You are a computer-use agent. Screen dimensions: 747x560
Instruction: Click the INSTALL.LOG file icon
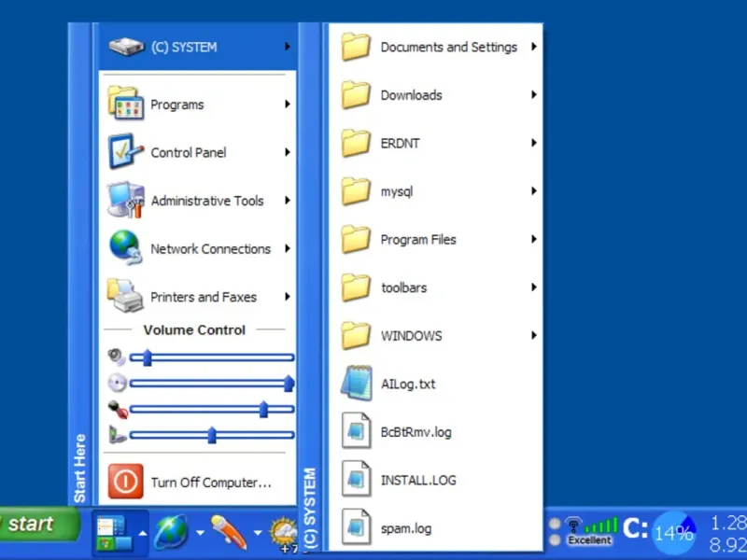coord(357,480)
